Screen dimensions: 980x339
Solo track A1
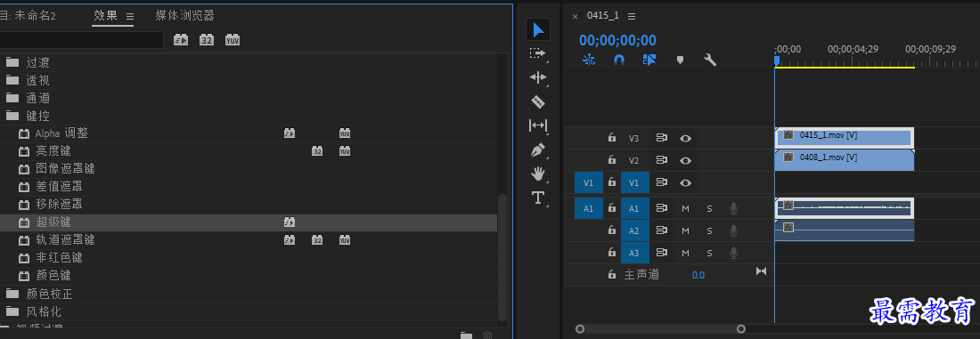pyautogui.click(x=709, y=208)
